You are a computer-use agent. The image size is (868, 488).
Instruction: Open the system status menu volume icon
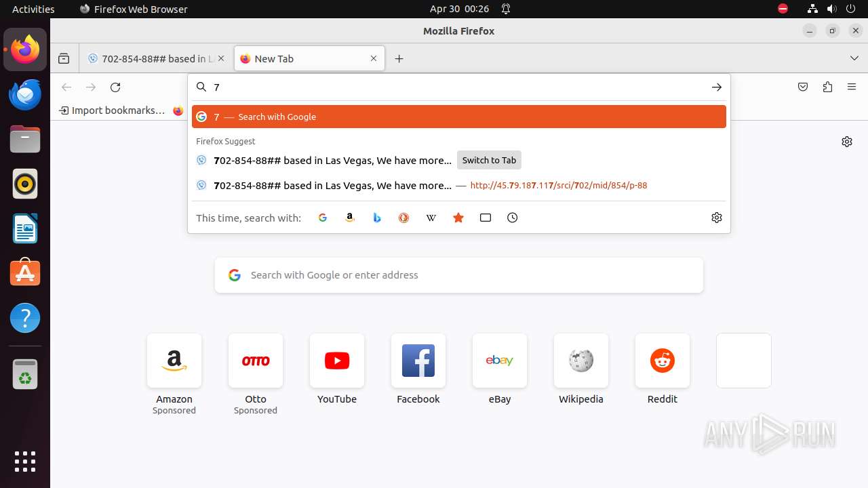832,9
